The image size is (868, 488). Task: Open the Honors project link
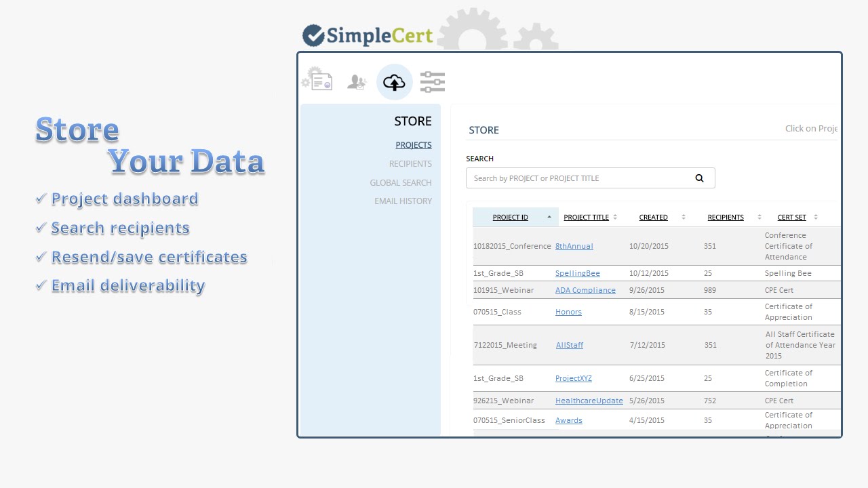[x=568, y=312]
